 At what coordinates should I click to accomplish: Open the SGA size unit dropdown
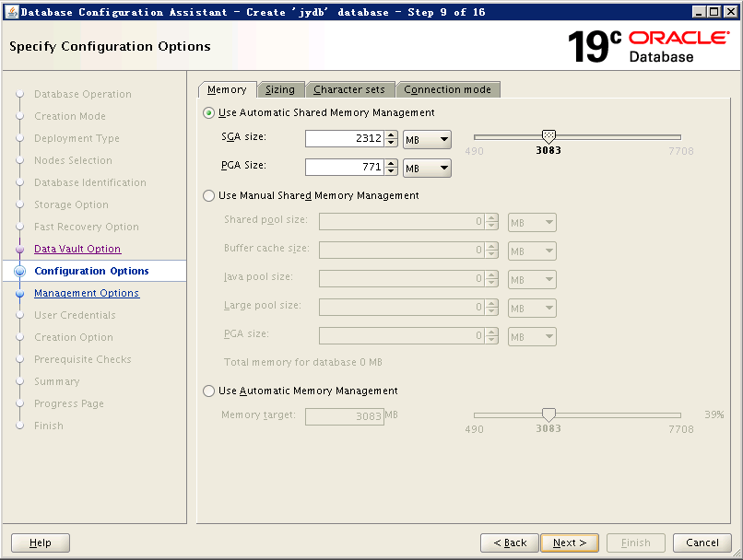pos(427,140)
